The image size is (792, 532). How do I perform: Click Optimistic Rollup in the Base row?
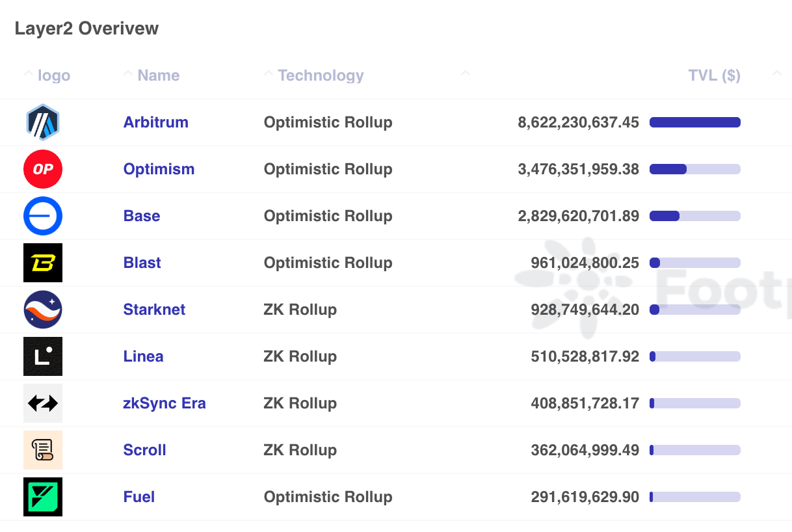pyautogui.click(x=328, y=217)
